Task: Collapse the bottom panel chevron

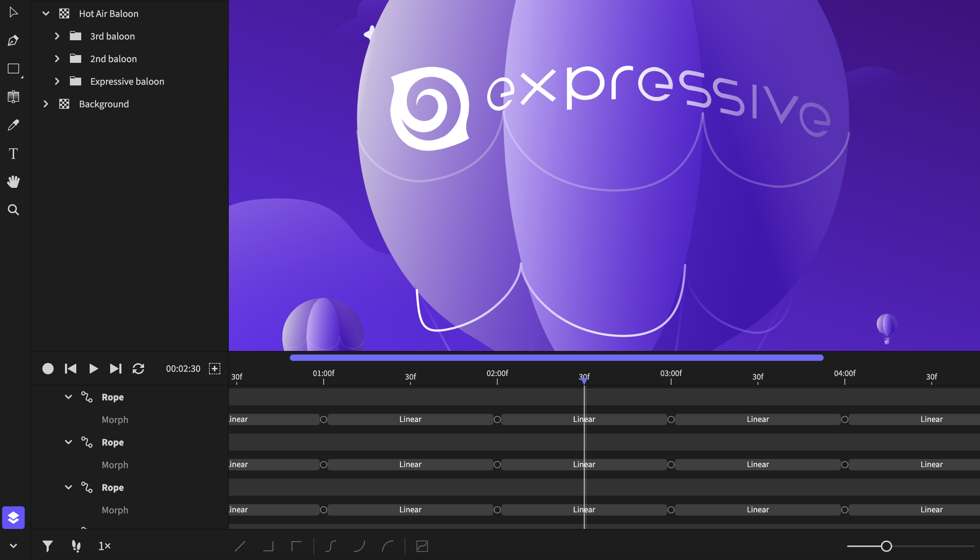Action: click(13, 546)
